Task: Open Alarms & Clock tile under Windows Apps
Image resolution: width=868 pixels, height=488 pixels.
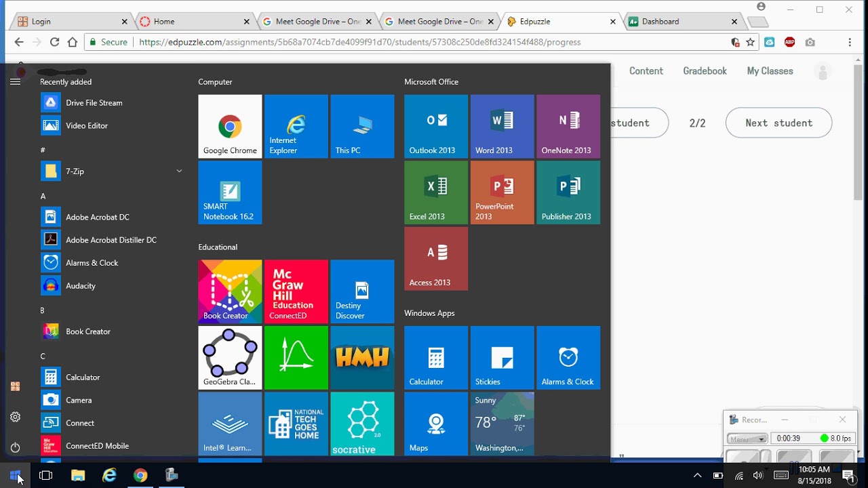Action: (568, 358)
